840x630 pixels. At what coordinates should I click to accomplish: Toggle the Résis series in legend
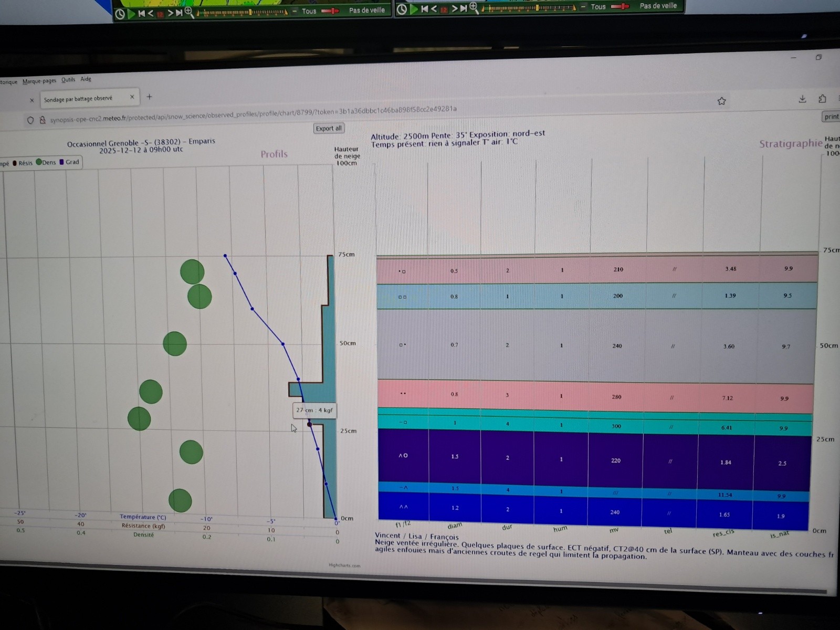(23, 163)
